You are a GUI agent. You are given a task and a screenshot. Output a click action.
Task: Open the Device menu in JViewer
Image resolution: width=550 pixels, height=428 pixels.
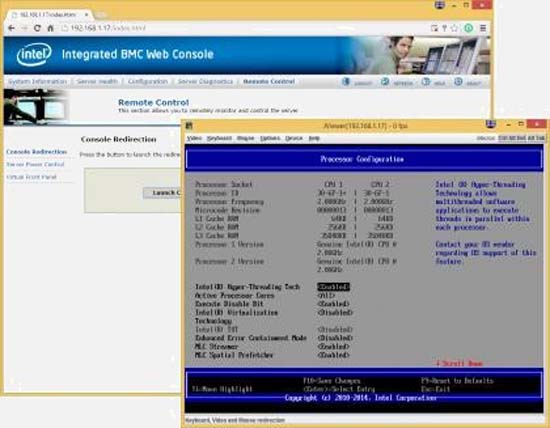pyautogui.click(x=294, y=138)
